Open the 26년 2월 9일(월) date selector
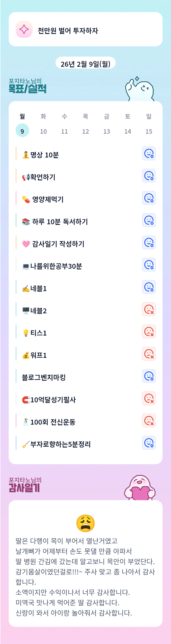 click(85, 64)
